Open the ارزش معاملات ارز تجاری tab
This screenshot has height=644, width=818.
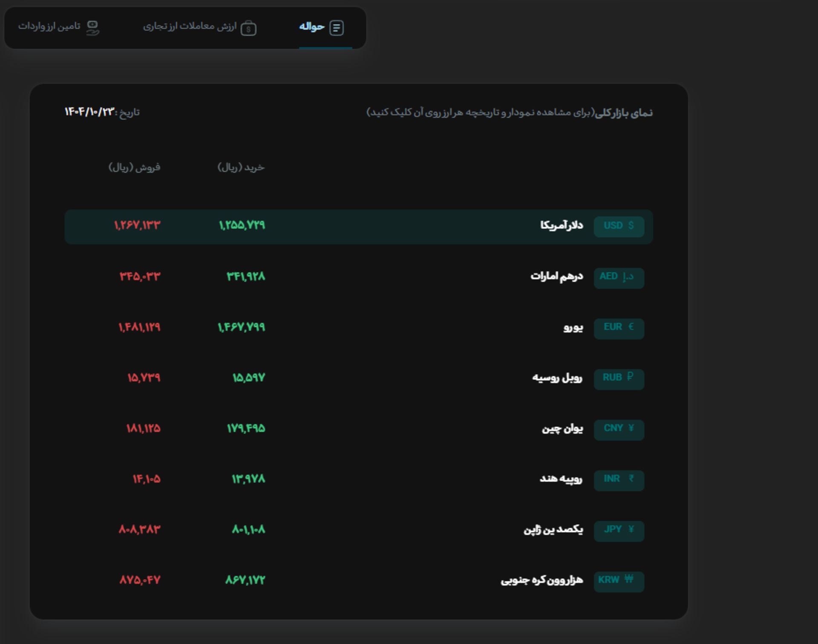[x=190, y=27]
